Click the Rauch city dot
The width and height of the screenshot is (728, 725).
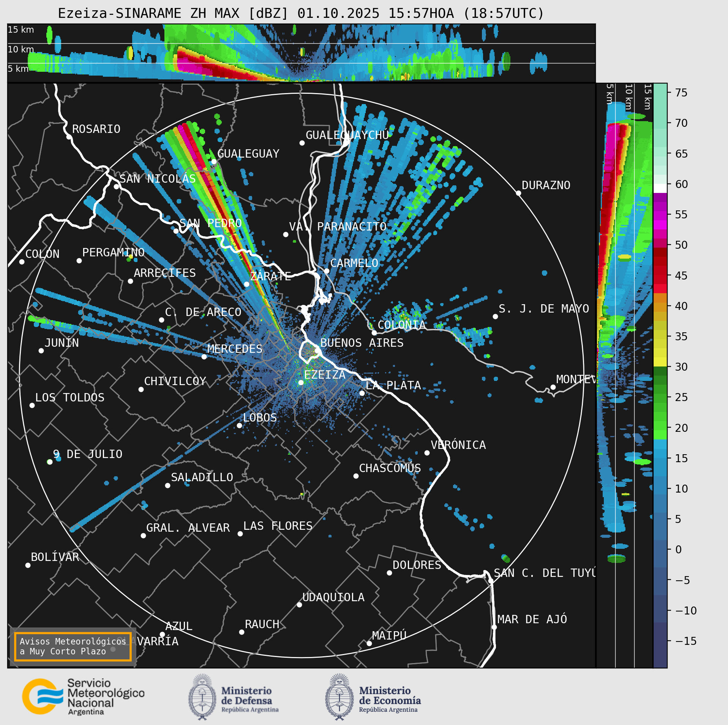(242, 632)
